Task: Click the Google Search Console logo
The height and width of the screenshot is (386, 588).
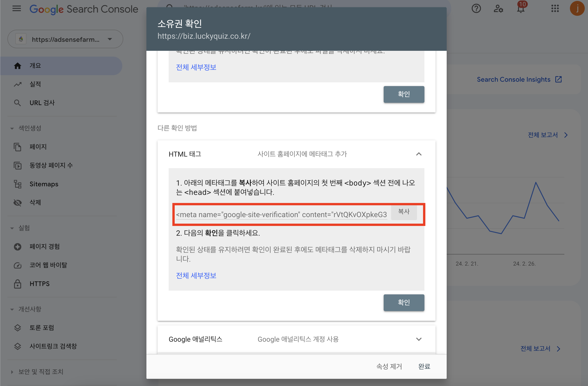Action: tap(84, 9)
